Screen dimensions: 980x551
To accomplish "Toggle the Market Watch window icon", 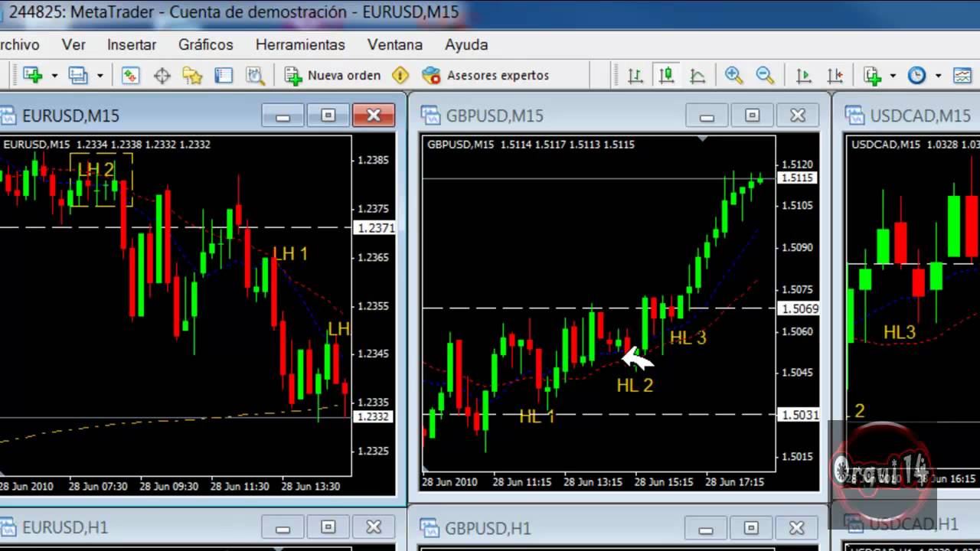I will pos(131,75).
